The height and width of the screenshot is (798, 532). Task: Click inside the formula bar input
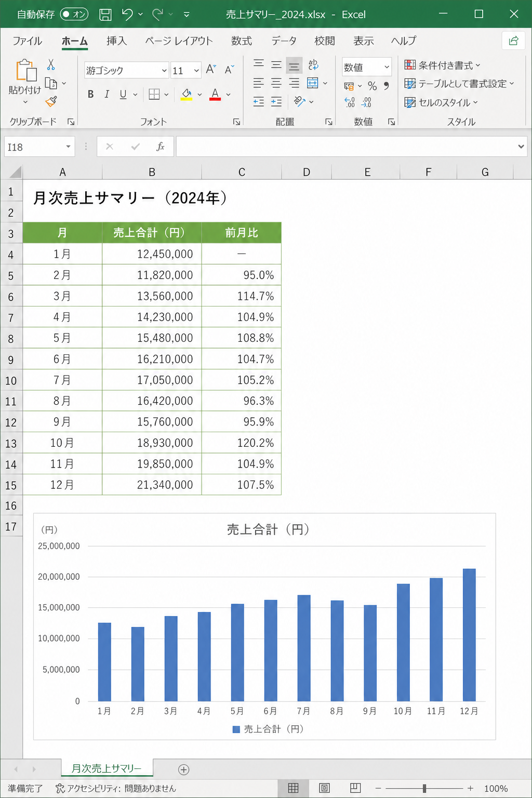coord(346,147)
